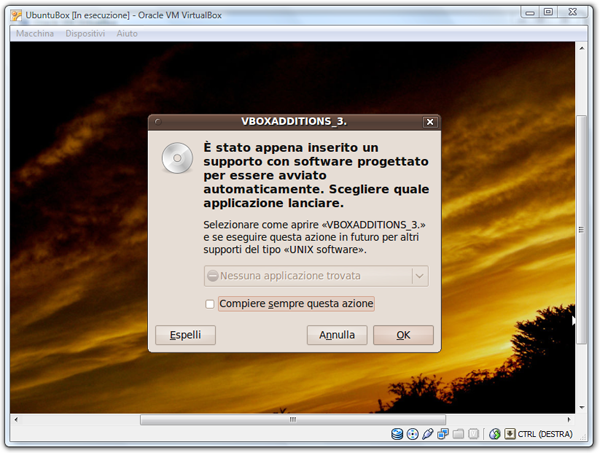600x453 pixels.
Task: Confirm with the OK button
Action: 403,335
